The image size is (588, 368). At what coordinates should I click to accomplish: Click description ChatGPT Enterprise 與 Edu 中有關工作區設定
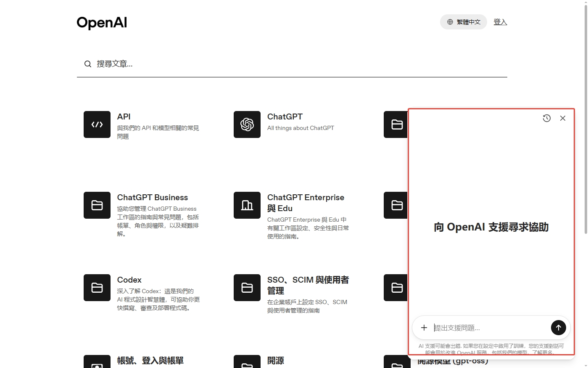click(308, 228)
